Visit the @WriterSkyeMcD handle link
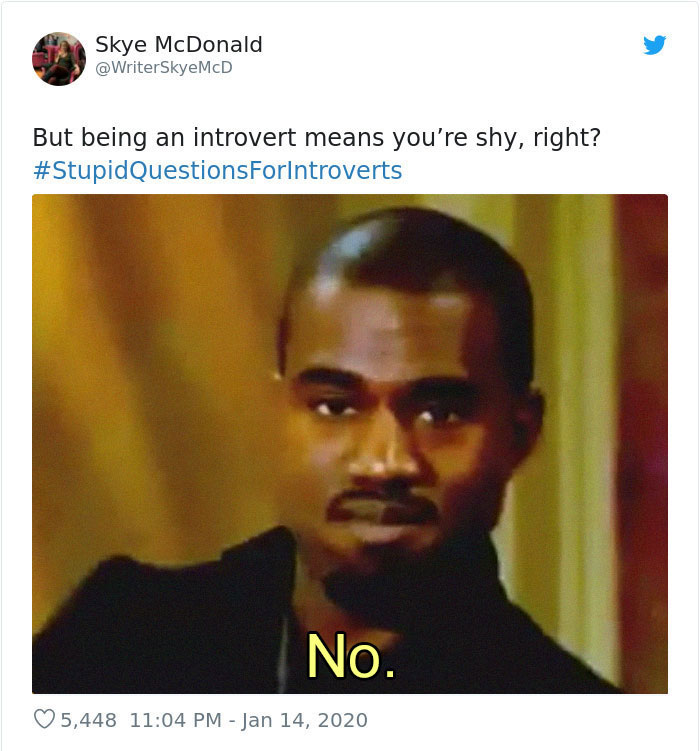 (x=164, y=68)
